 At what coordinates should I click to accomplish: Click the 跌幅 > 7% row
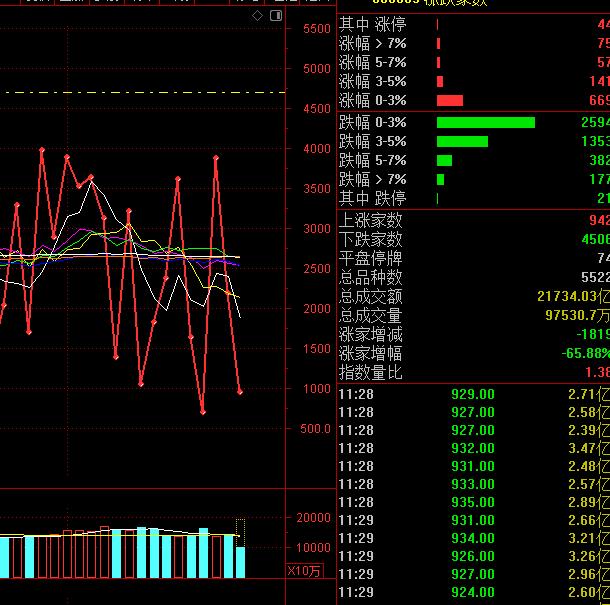pos(473,179)
